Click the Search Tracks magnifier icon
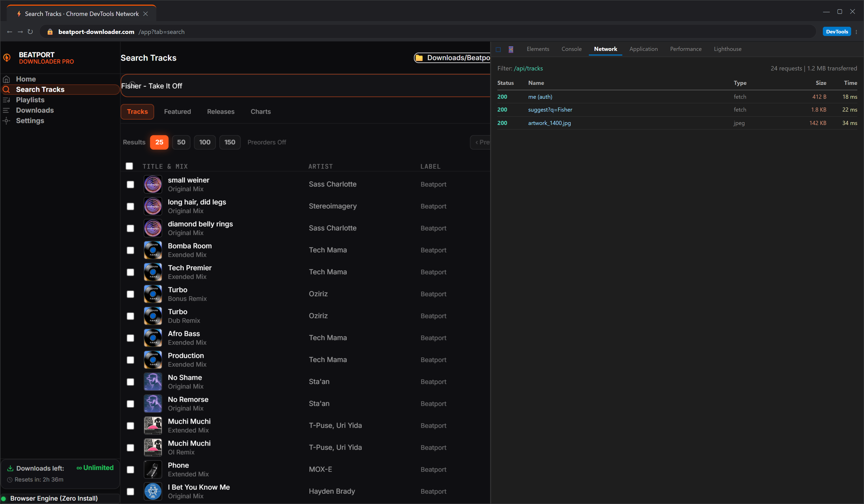 (6, 89)
